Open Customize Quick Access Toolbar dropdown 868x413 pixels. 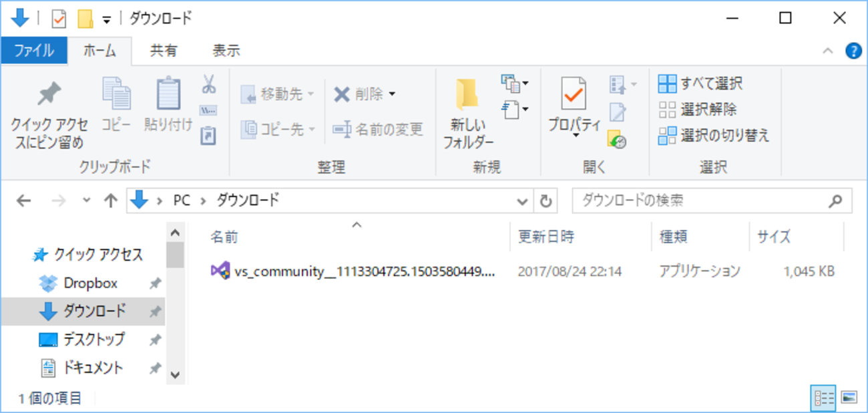107,19
